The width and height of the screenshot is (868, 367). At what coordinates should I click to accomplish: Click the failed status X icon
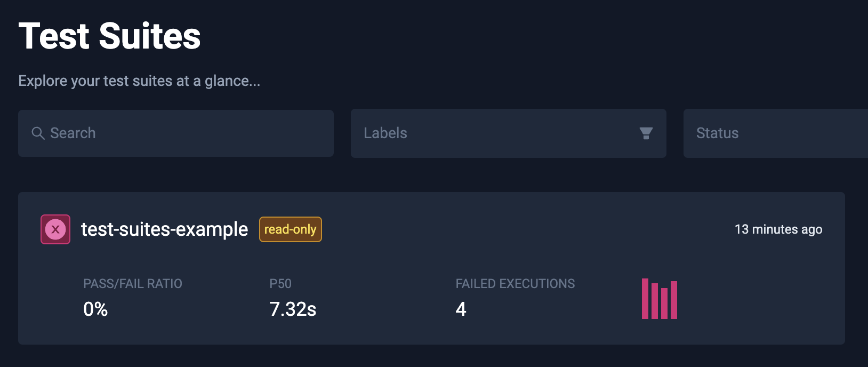55,229
